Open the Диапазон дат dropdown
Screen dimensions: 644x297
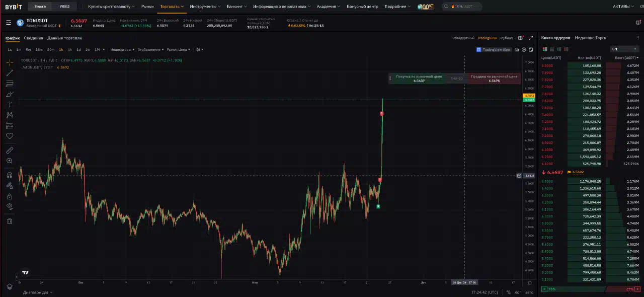coord(38,292)
